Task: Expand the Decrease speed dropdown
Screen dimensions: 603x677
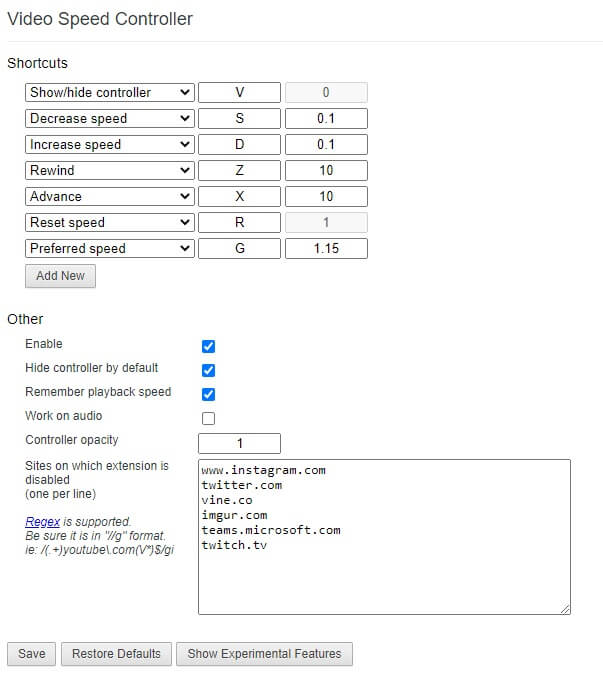Action: tap(110, 119)
